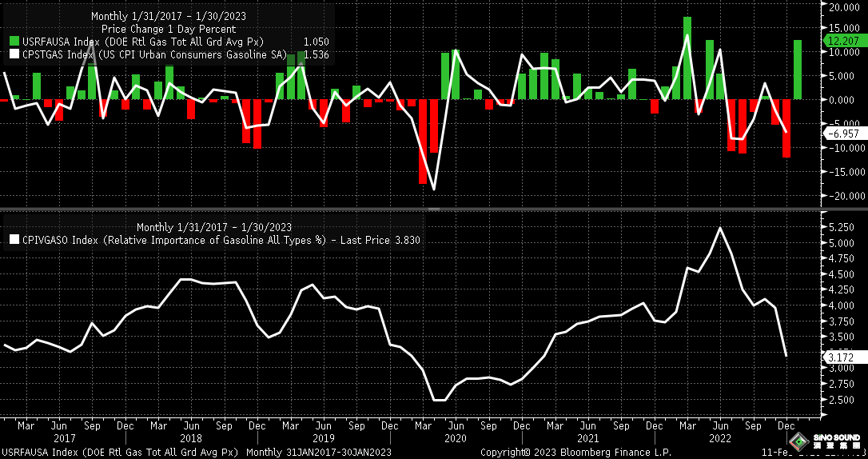
Task: Click the 15.000 y-axis label
Action: [x=846, y=28]
